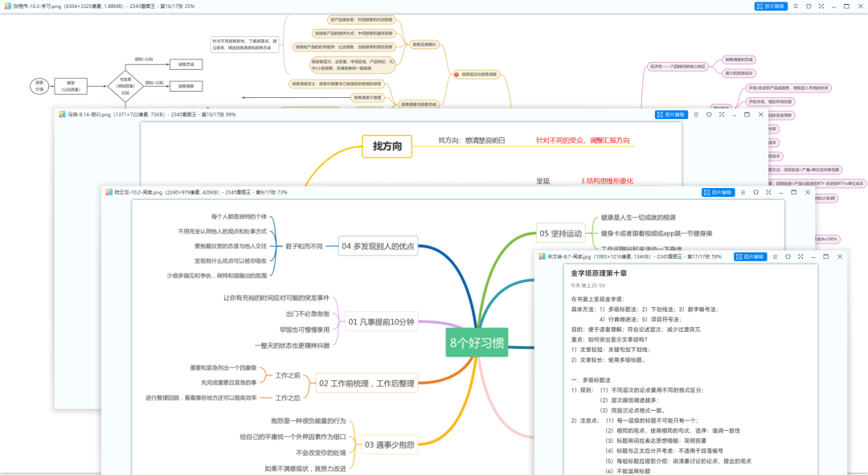This screenshot has height=475, width=868.
Task: Expand the menu icon in 陆云龙-10.2-阅读 window
Action: (743, 193)
